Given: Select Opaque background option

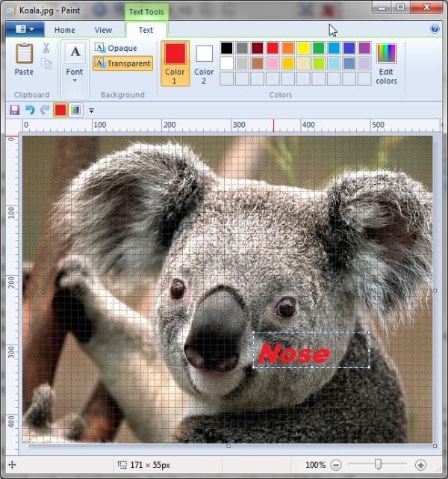Looking at the screenshot, I should (116, 48).
